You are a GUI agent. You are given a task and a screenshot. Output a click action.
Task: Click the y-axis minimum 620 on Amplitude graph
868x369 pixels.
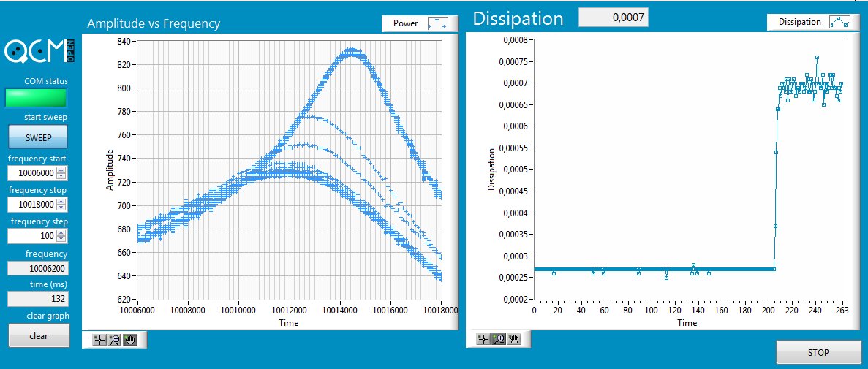point(124,300)
